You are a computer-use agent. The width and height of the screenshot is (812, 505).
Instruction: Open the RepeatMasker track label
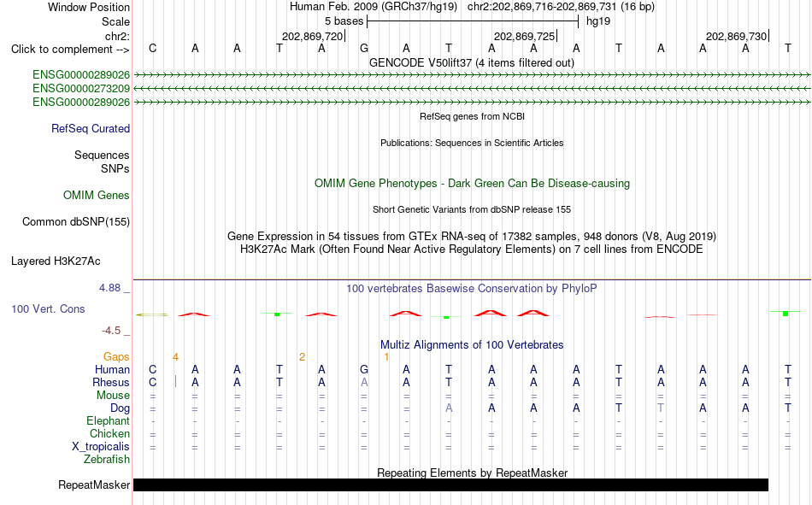click(94, 484)
